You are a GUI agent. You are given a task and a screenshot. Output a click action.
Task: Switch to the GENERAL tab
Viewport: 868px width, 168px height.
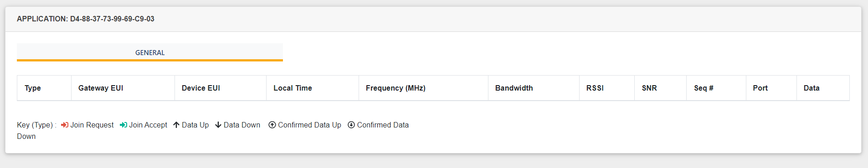pyautogui.click(x=150, y=52)
